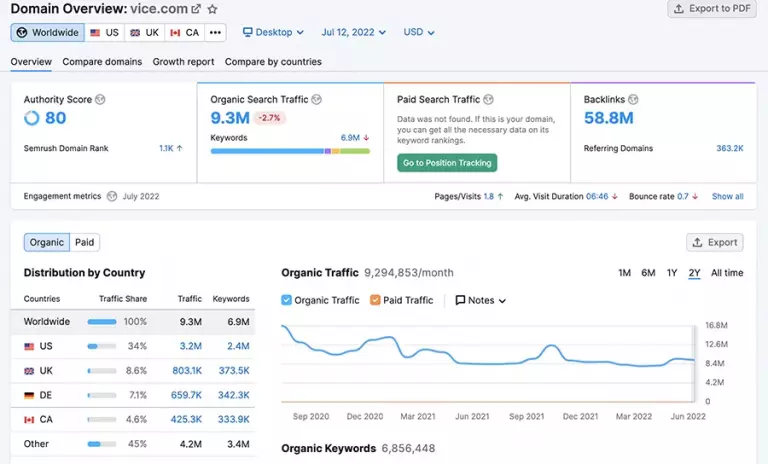Click globe icon beside Engagement metrics

(x=112, y=196)
